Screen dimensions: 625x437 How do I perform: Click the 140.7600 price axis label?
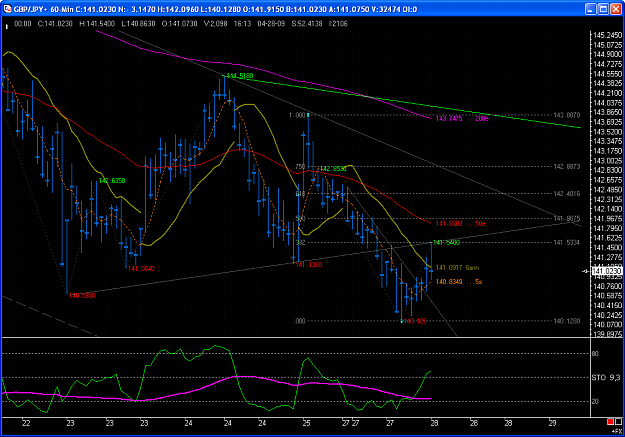coord(607,286)
